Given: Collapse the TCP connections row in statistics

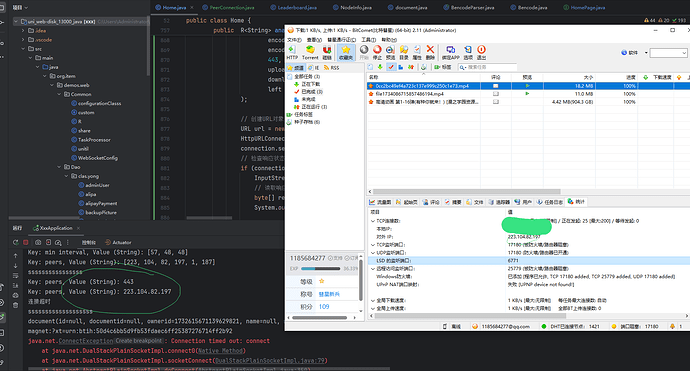Looking at the screenshot, I should coord(373,221).
